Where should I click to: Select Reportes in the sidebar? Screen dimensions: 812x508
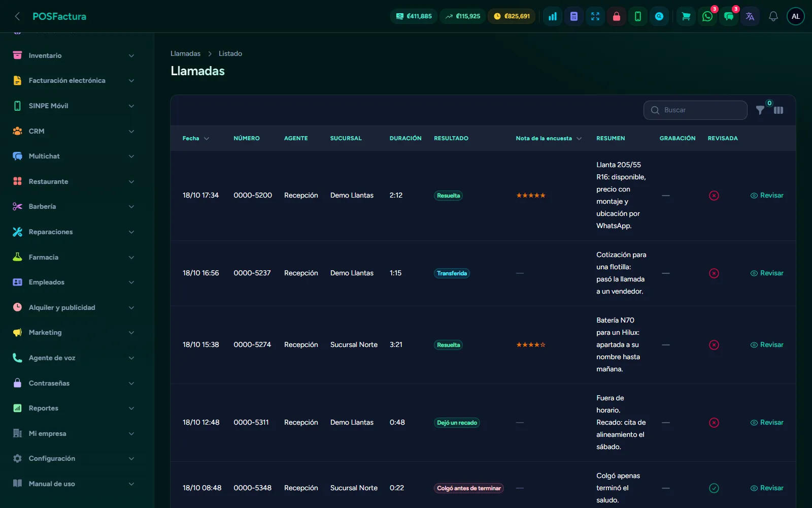[x=74, y=408]
